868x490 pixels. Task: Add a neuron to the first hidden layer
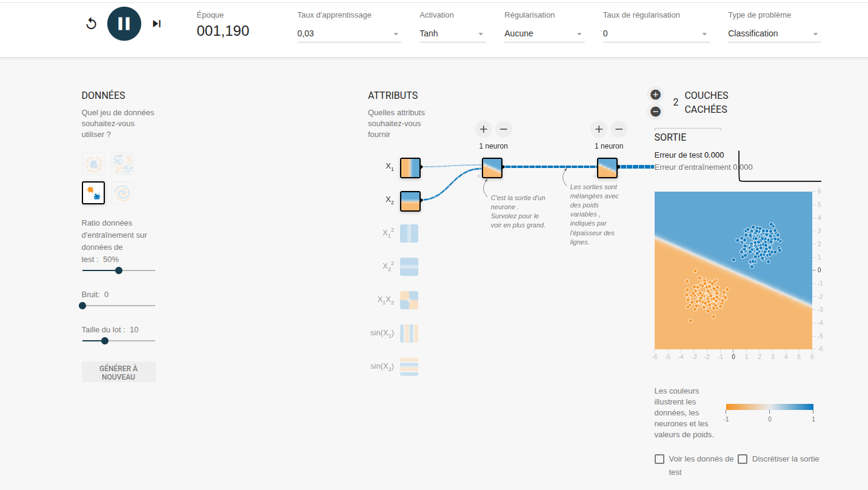tap(483, 129)
